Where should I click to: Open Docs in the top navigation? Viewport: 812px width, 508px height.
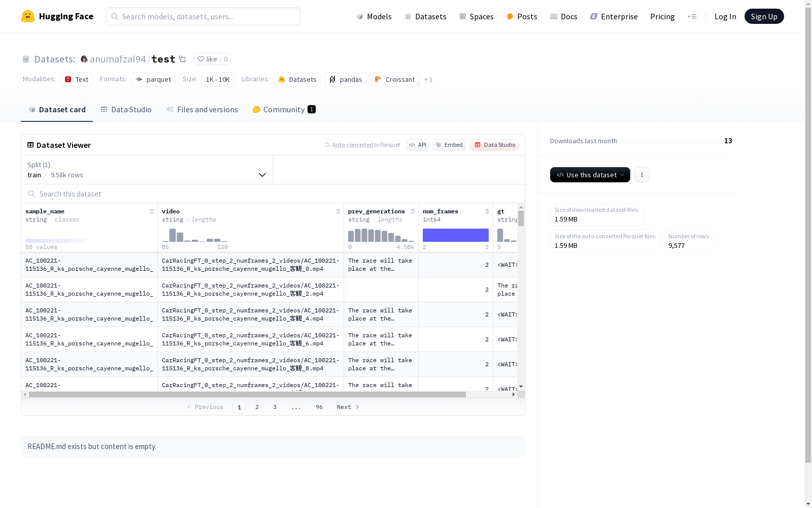564,16
